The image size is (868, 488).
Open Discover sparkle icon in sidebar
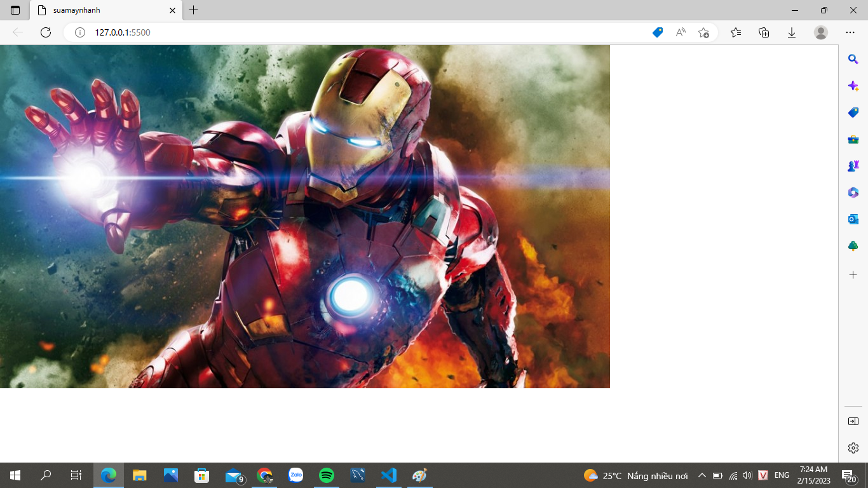[x=853, y=86]
